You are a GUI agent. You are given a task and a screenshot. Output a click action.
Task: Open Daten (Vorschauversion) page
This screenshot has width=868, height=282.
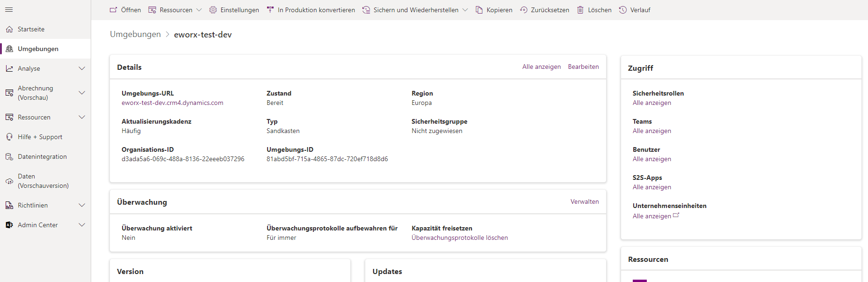pos(45,181)
